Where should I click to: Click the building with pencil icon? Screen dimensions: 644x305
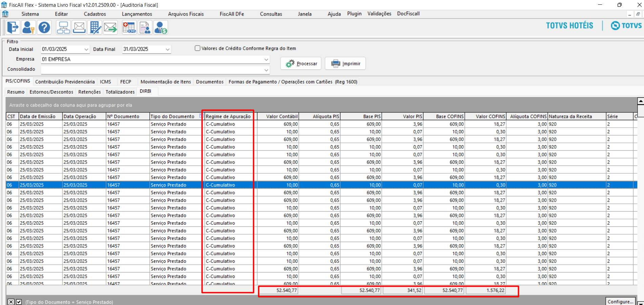(95, 27)
